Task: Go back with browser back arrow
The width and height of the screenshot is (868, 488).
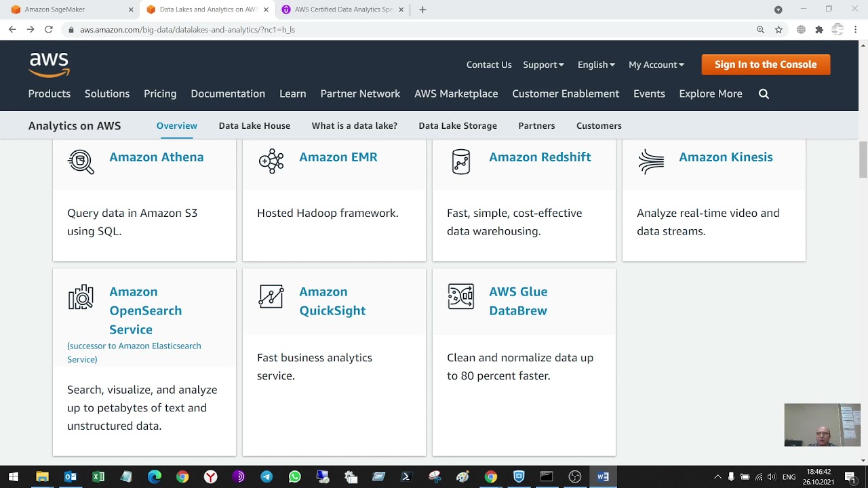Action: pos(12,30)
